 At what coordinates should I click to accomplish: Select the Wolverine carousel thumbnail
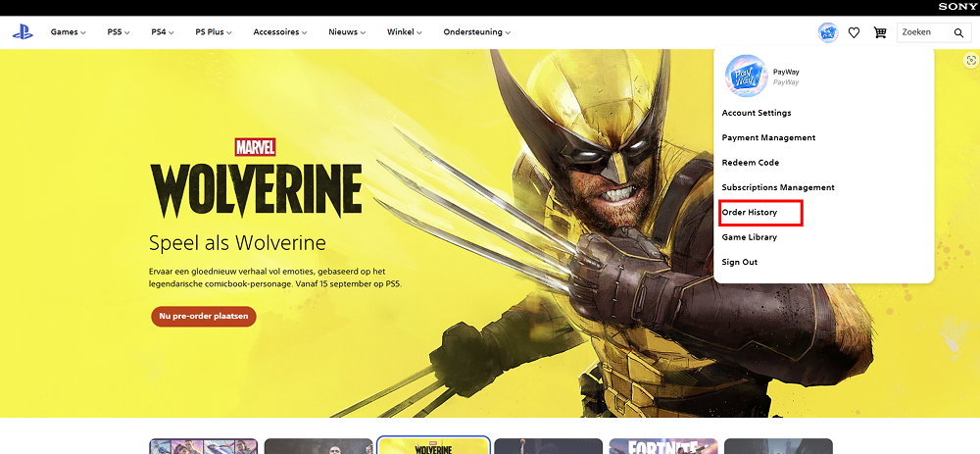[434, 445]
